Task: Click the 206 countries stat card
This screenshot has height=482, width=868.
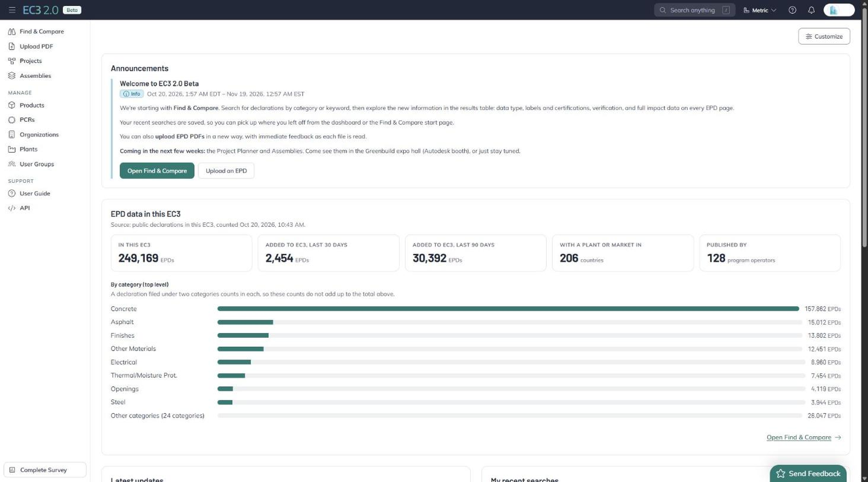Action: coord(623,253)
